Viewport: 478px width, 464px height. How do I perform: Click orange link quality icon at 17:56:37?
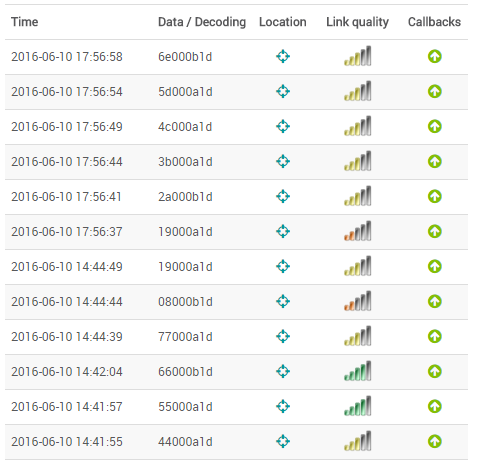pyautogui.click(x=358, y=231)
